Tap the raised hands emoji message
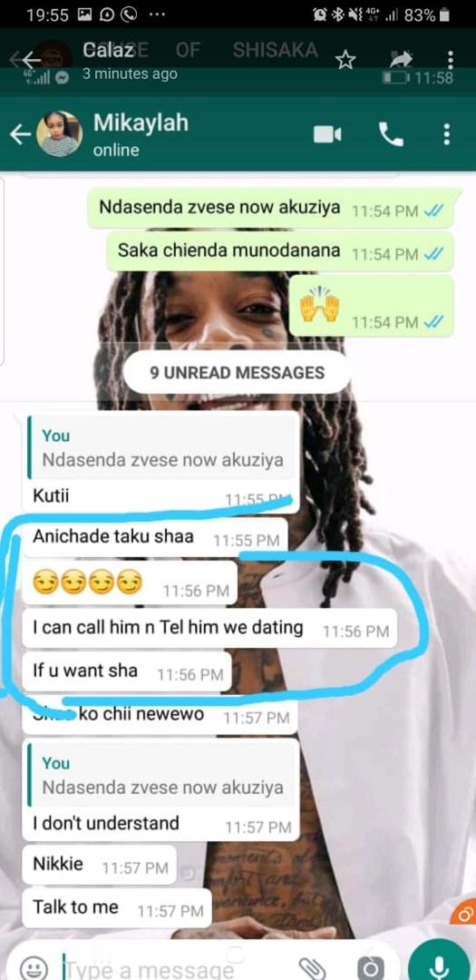Viewport: 476px width, 980px height. 371,307
